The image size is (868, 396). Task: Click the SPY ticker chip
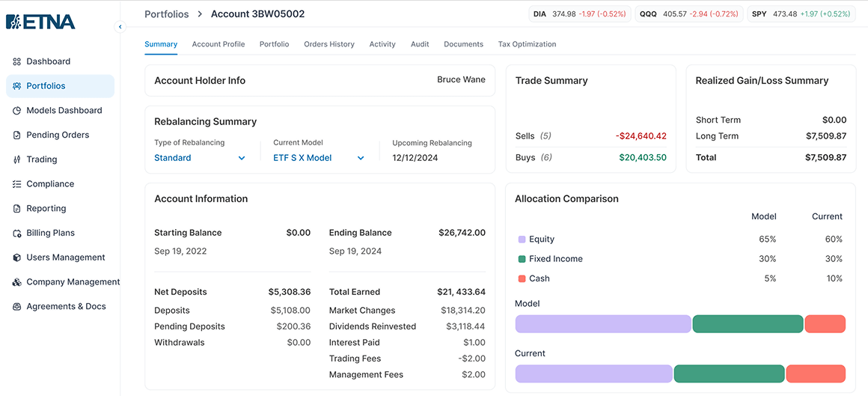(801, 13)
